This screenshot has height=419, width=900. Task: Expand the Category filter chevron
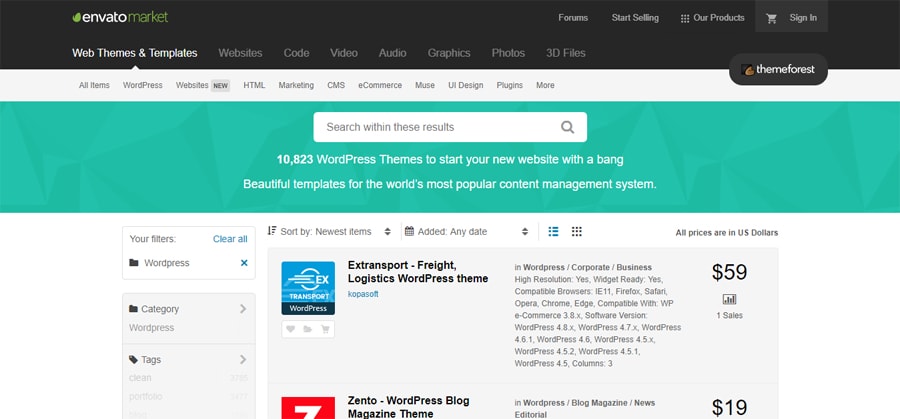click(x=243, y=309)
